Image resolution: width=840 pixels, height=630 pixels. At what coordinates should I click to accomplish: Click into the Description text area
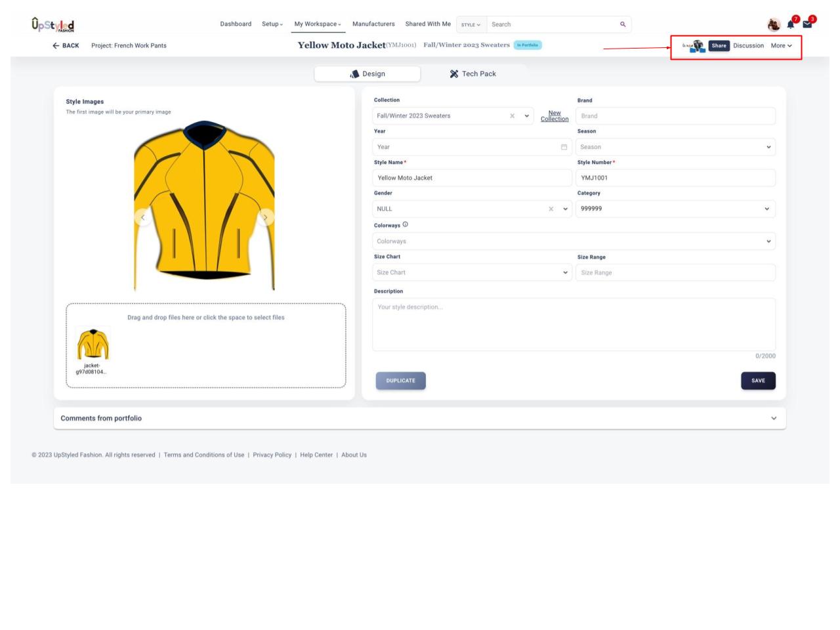point(574,325)
